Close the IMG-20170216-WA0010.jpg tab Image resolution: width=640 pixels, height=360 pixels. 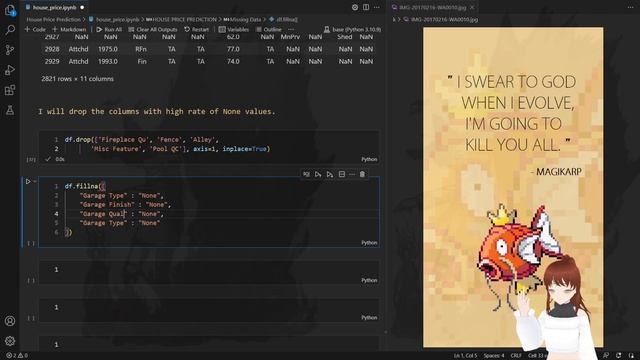coord(472,7)
